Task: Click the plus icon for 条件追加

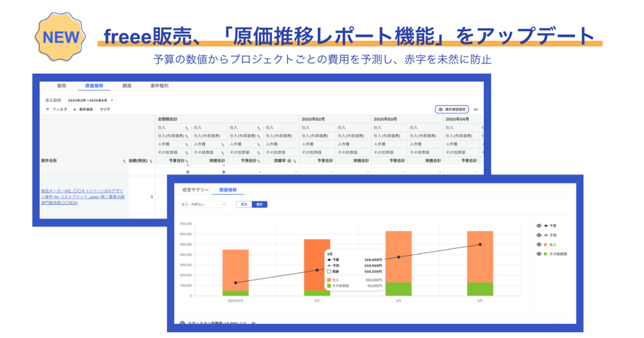Action: coord(74,109)
